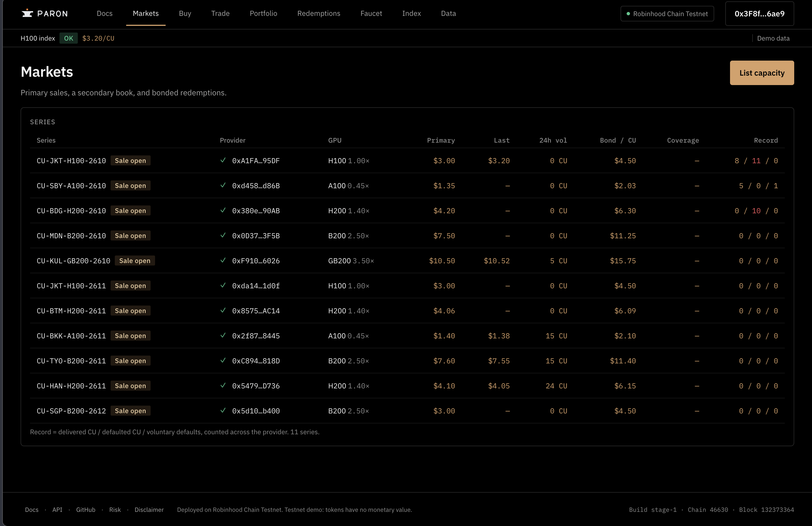Screen dimensions: 812x526
Task: Click the verified checkmark beside 0x5d10…b400
Action: click(223, 410)
